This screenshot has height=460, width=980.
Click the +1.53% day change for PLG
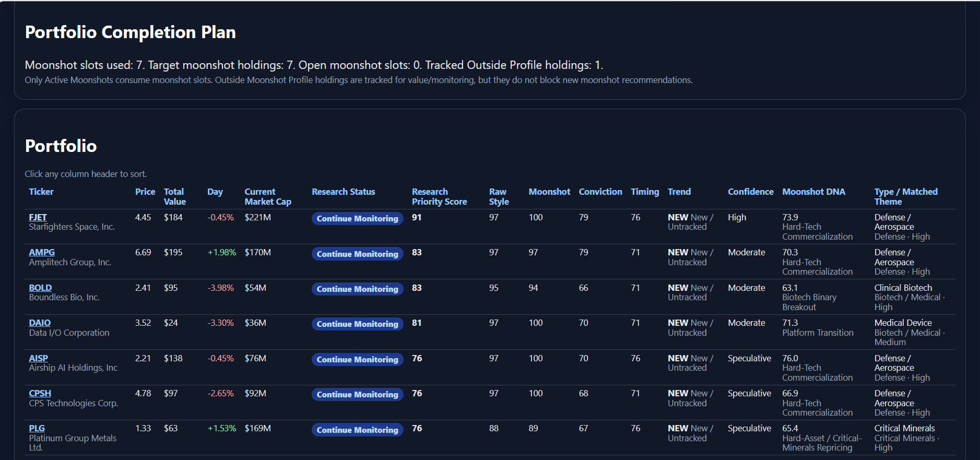pyautogui.click(x=222, y=428)
